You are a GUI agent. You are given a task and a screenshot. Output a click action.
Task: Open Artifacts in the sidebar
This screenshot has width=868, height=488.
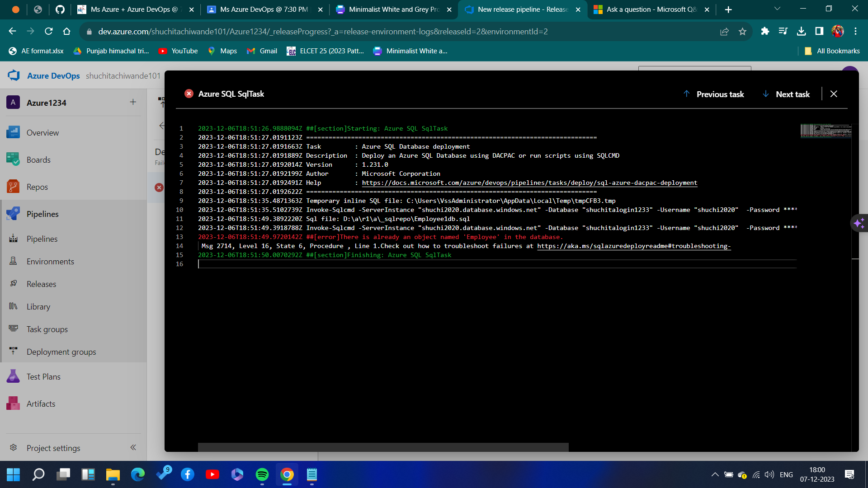[x=41, y=404]
